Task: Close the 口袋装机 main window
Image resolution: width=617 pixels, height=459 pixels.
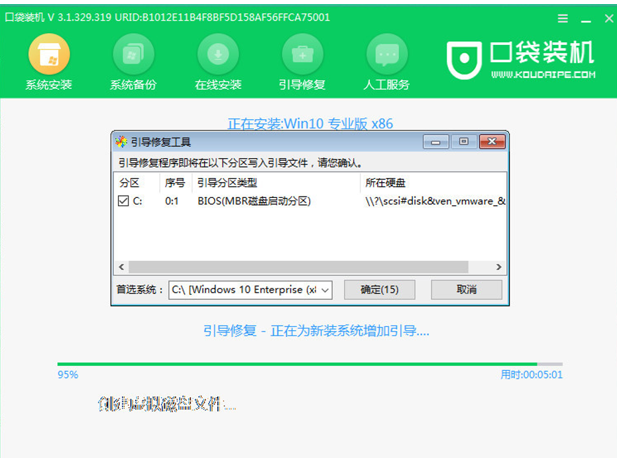Action: tap(609, 18)
